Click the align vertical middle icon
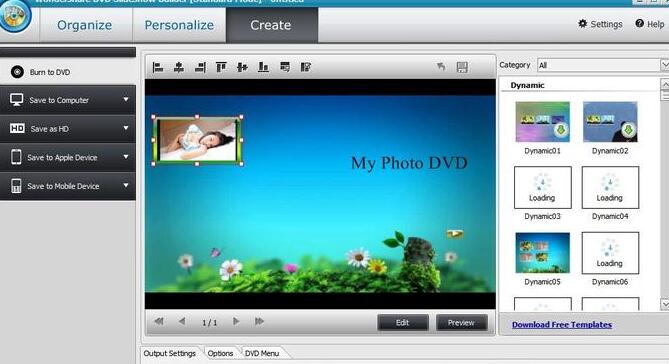Viewport: 669px width, 364px height. click(x=242, y=67)
